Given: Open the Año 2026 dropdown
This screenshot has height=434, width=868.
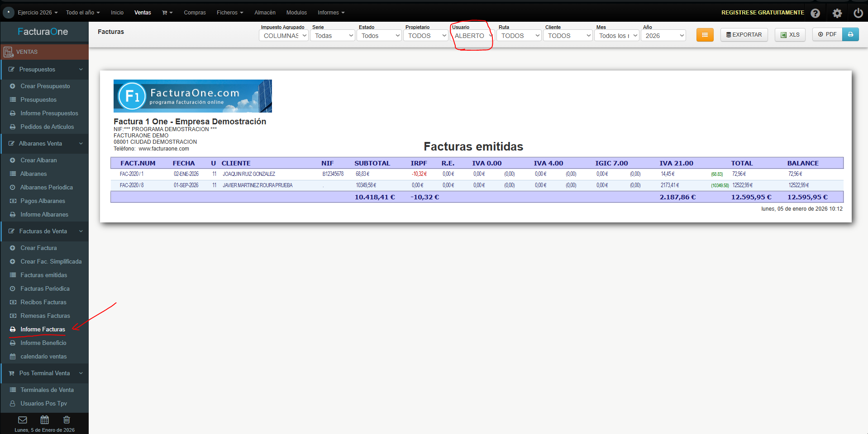Looking at the screenshot, I should (x=663, y=36).
